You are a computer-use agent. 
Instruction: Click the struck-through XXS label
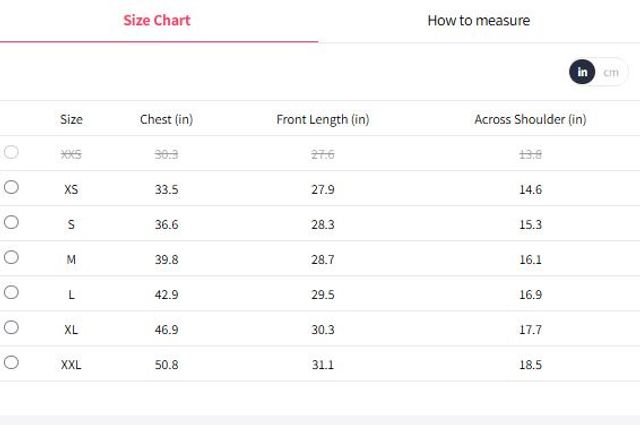coord(71,155)
